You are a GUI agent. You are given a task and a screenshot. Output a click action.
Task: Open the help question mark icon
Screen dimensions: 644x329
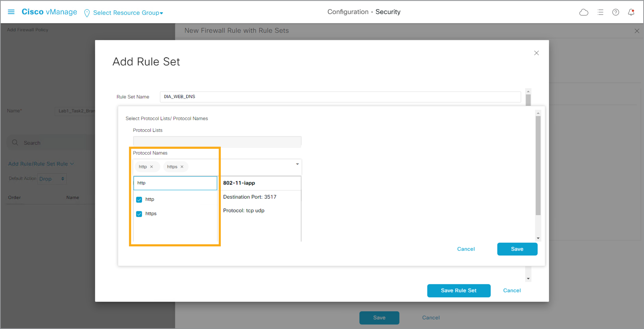pos(616,12)
